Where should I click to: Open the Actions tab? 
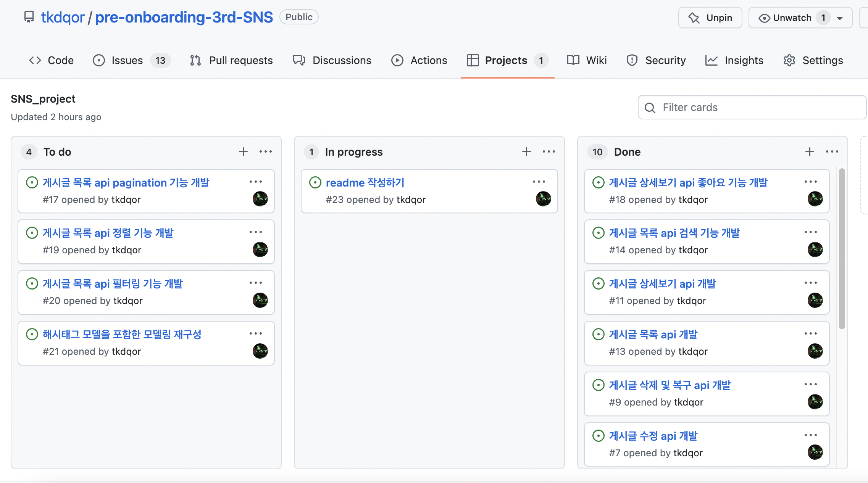[419, 60]
